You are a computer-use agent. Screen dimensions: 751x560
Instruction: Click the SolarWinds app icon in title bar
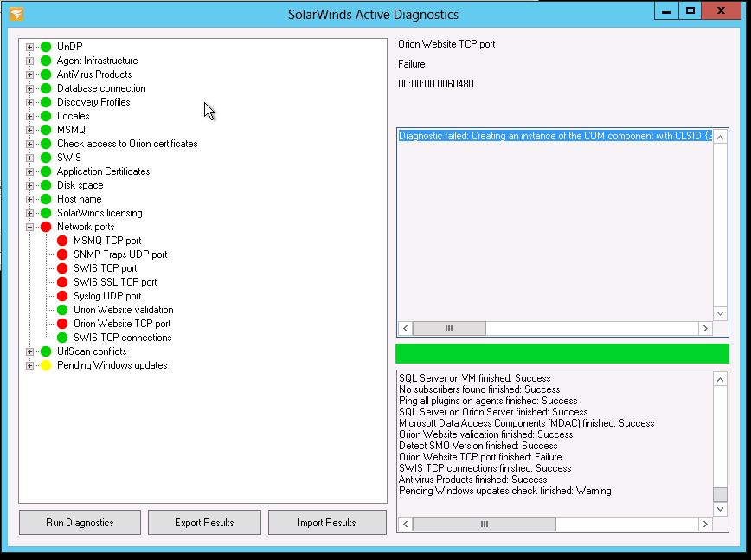pyautogui.click(x=16, y=14)
